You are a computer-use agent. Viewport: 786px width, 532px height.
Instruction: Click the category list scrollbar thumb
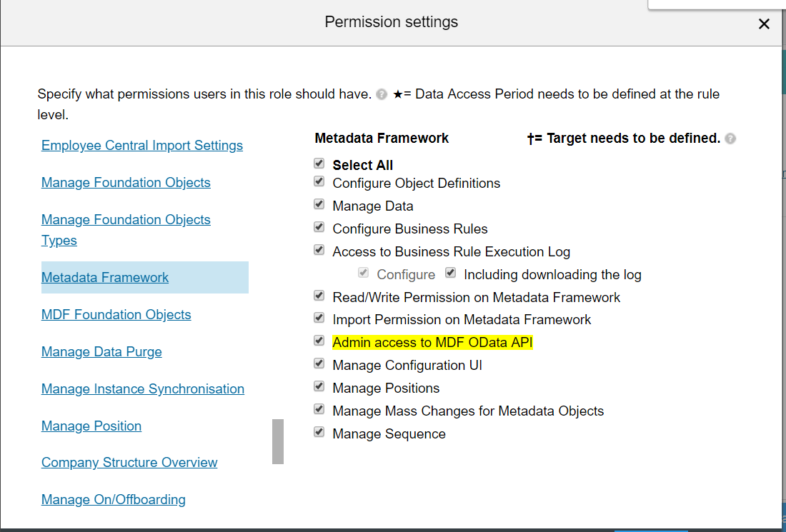click(278, 441)
